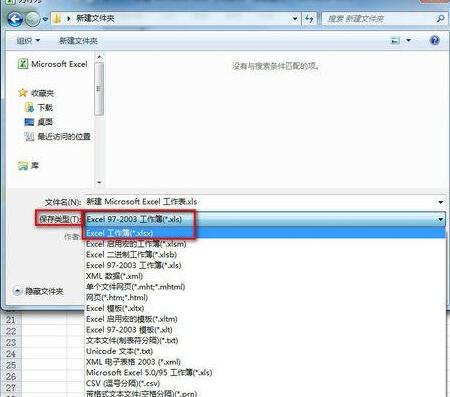Click the Back navigation arrow button
The image size is (450, 397).
click(x=15, y=19)
